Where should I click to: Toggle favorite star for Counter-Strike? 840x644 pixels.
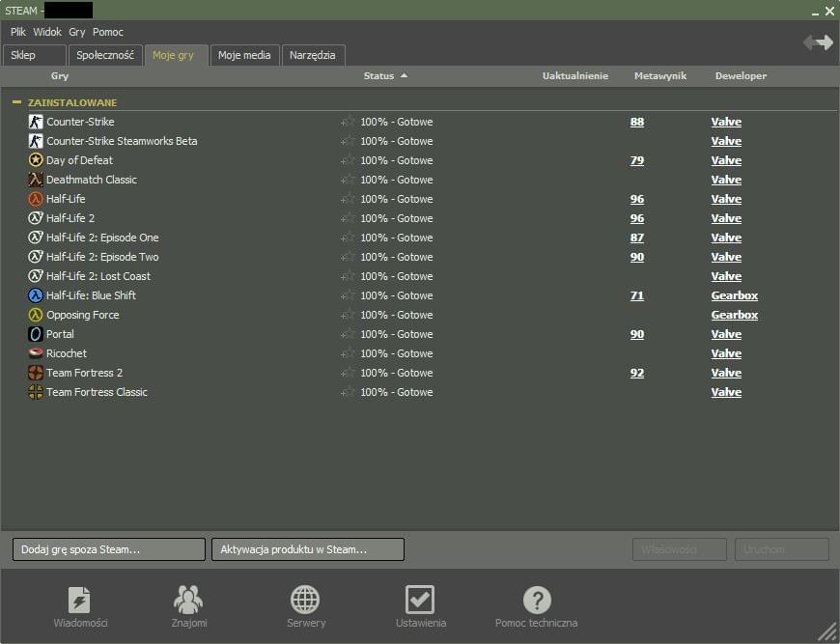coord(348,122)
